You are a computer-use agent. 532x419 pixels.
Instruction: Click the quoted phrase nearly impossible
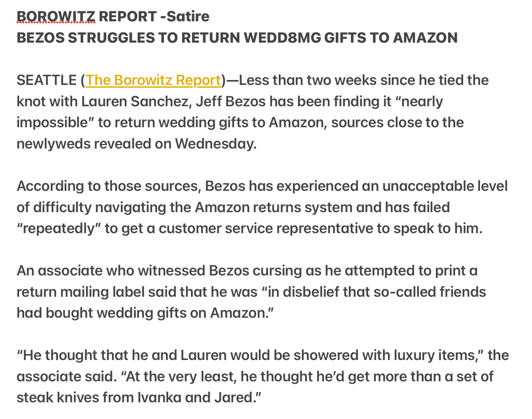pyautogui.click(x=230, y=112)
